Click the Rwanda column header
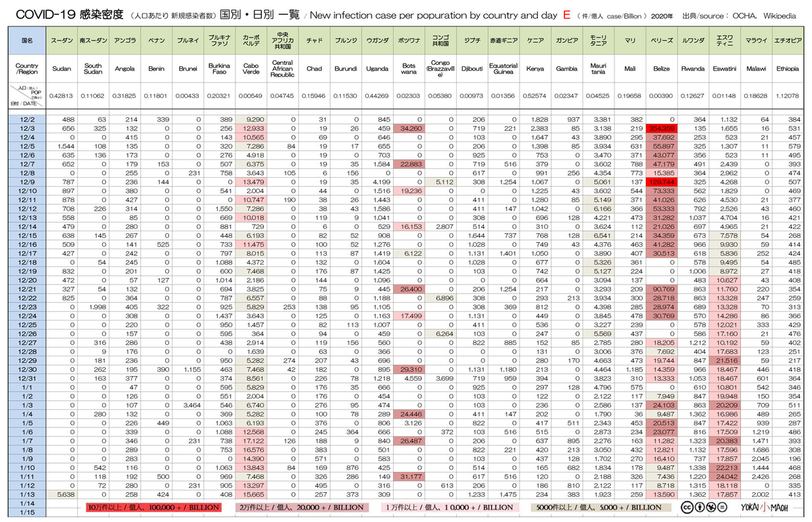The image size is (812, 522). (693, 69)
